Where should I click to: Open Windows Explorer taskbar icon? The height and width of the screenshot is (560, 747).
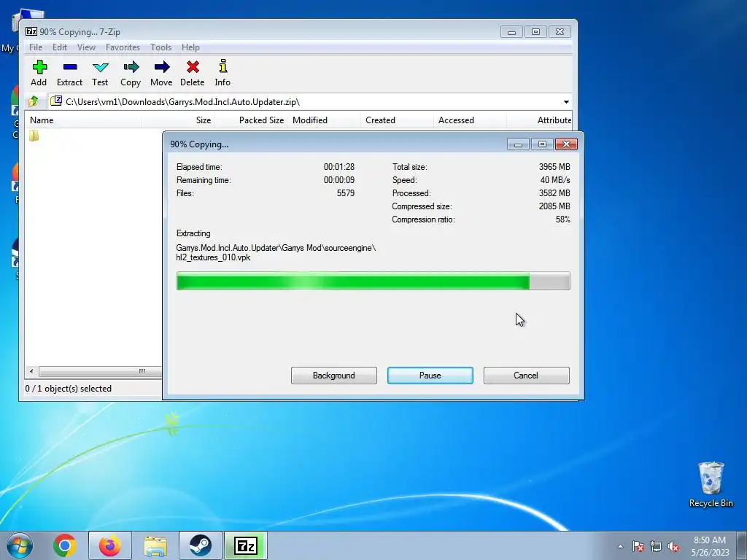point(155,546)
